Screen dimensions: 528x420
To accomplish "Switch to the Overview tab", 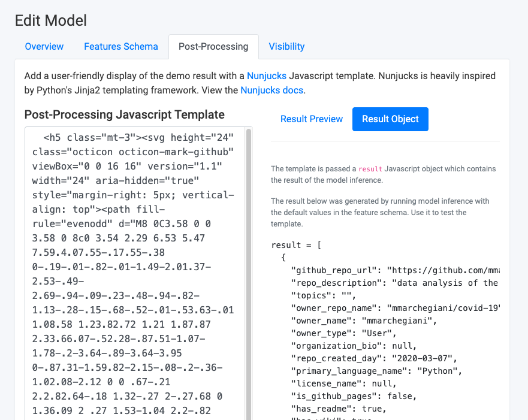I will (x=44, y=47).
